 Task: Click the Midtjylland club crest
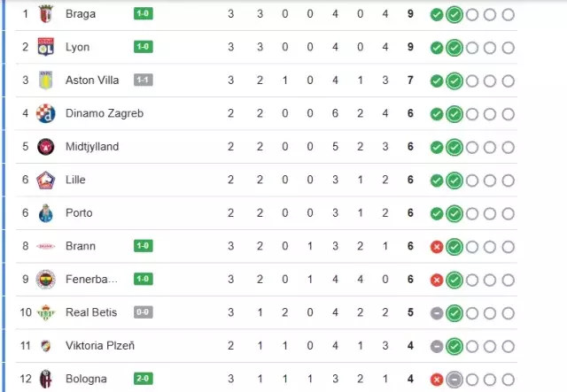pos(46,147)
